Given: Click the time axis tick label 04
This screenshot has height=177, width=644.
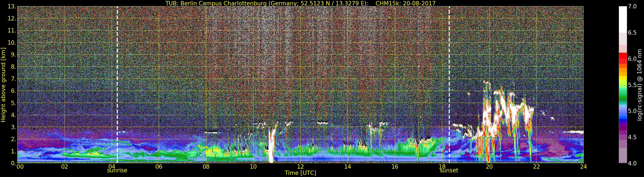Looking at the screenshot, I should 112,167.
